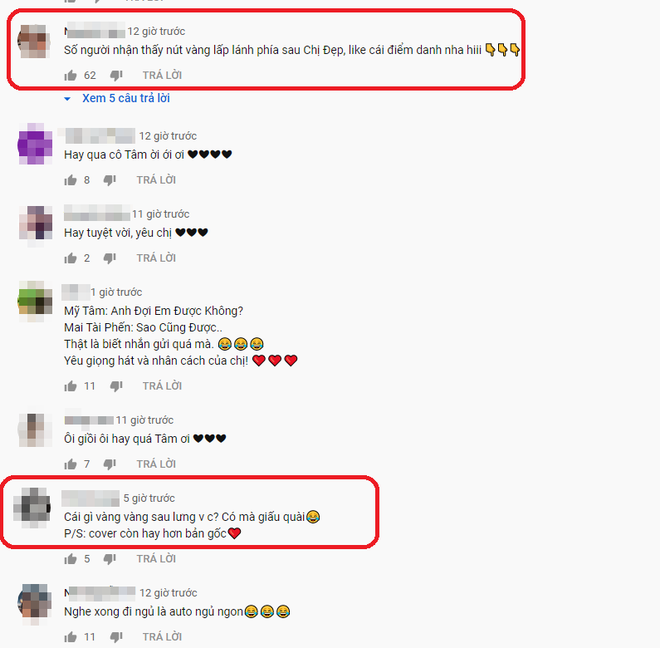Click the '1 giờ trước' comment timestamp
This screenshot has width=660, height=648.
117,292
